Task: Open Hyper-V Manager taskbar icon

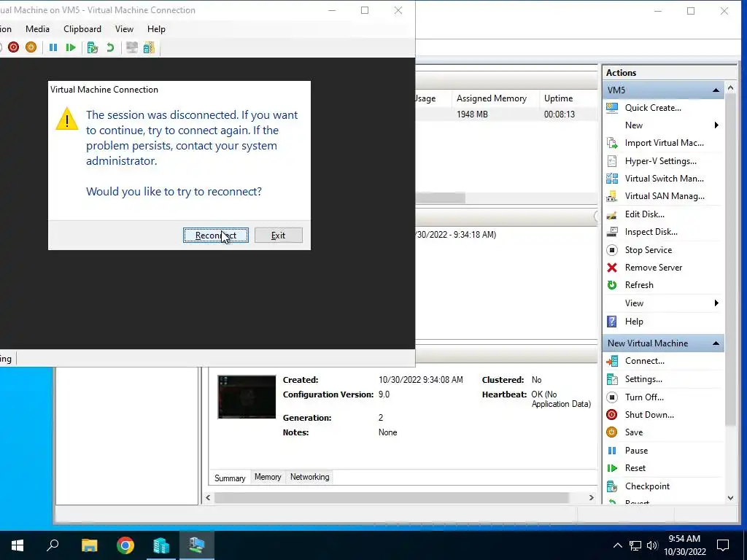Action: [x=161, y=545]
